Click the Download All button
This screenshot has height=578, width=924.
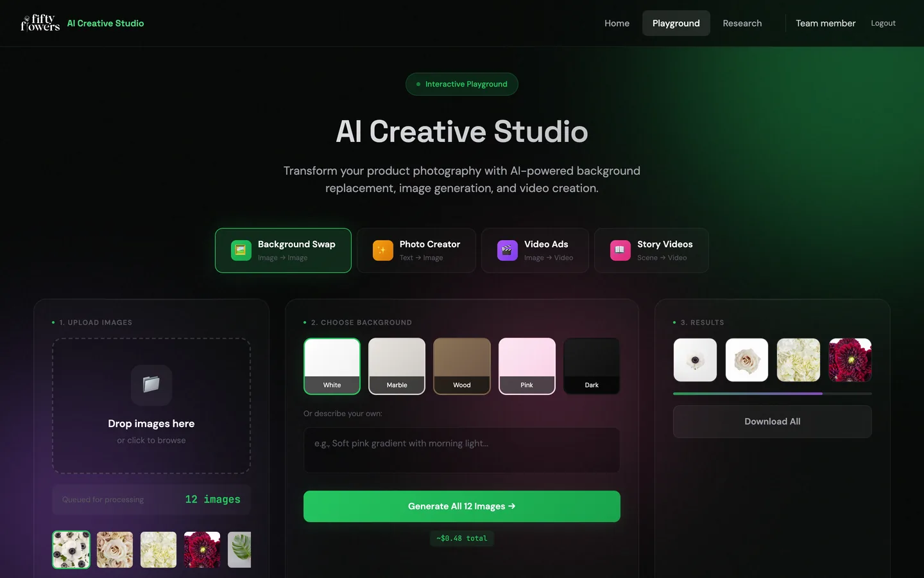(x=773, y=421)
